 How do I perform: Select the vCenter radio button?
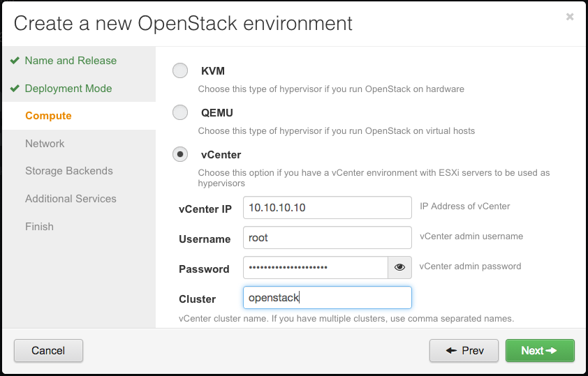point(180,154)
